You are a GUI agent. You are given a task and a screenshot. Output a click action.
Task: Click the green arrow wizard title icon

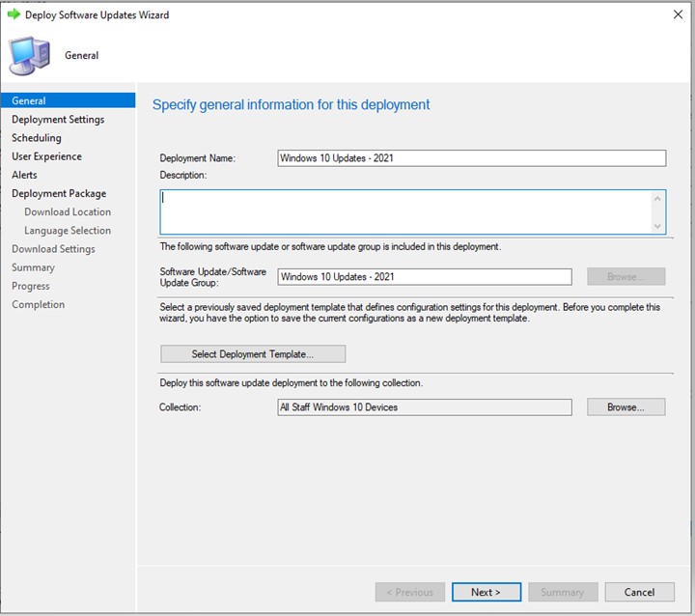[14, 14]
